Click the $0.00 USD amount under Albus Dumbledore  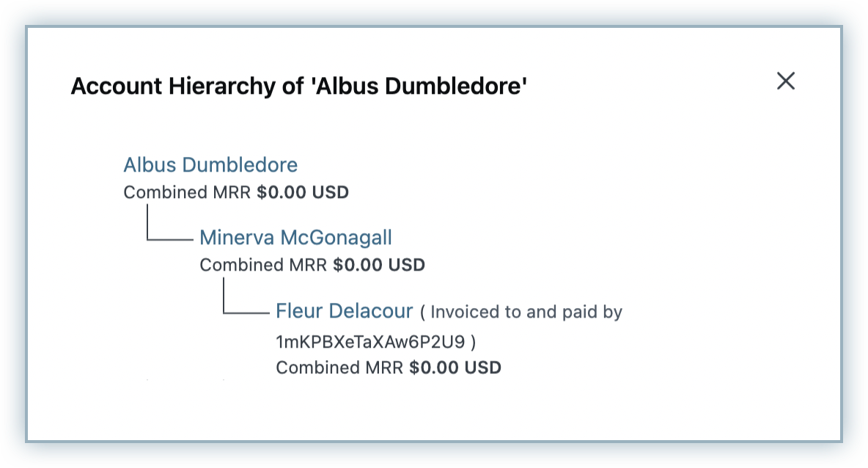(303, 193)
